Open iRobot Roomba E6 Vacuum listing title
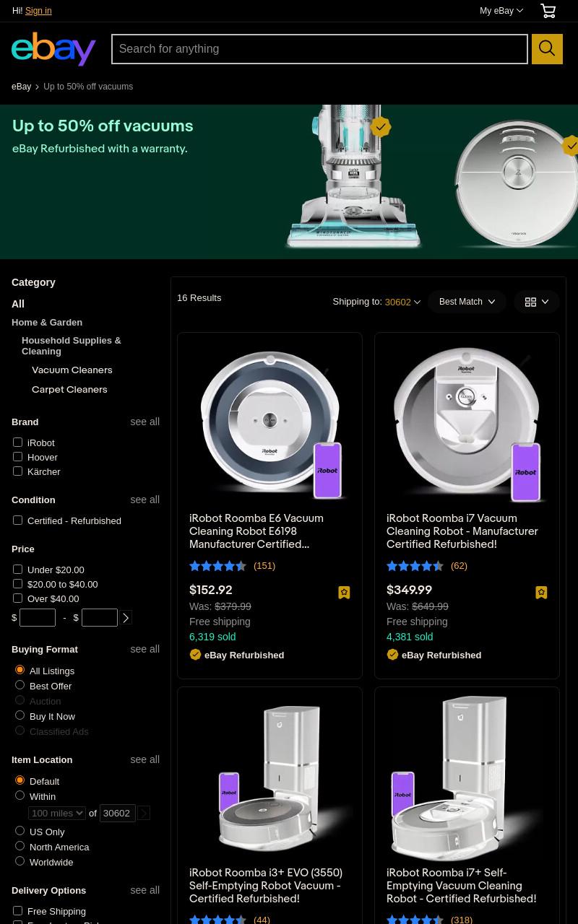Viewport: 578px width, 924px height. pyautogui.click(x=256, y=531)
